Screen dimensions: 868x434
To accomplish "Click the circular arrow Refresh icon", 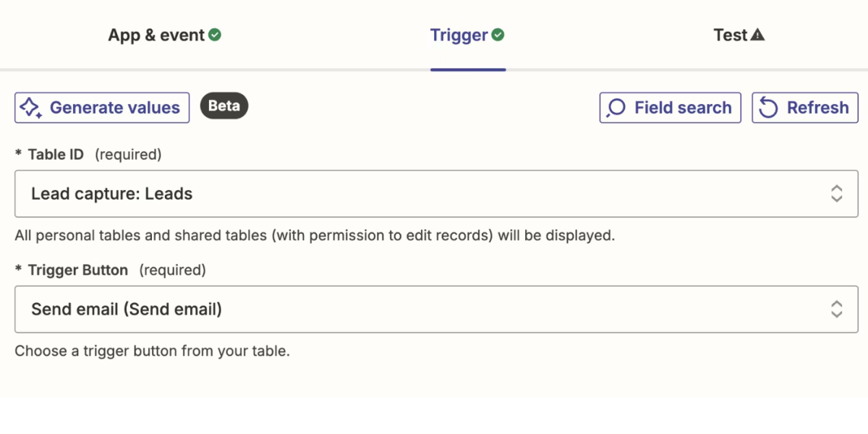I will (768, 108).
